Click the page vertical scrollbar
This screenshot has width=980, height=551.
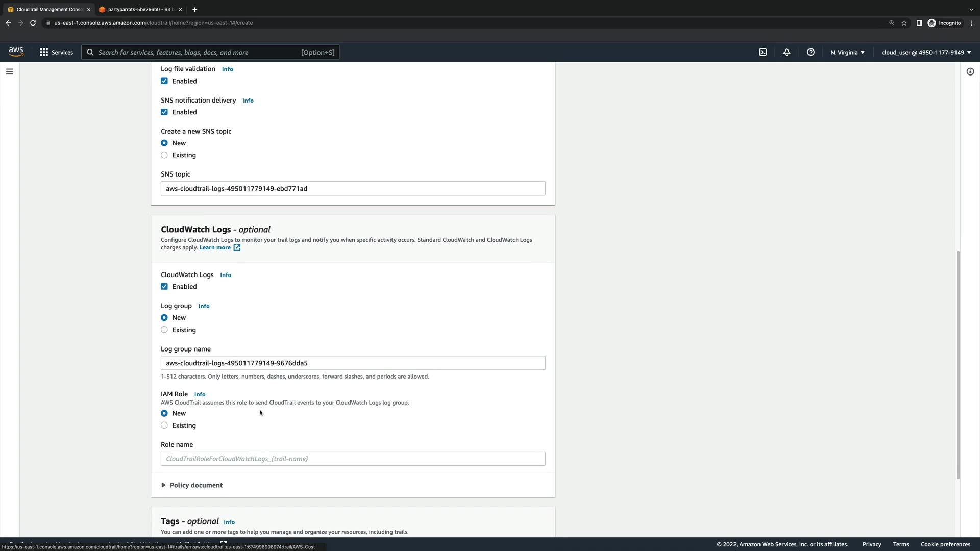[958, 364]
